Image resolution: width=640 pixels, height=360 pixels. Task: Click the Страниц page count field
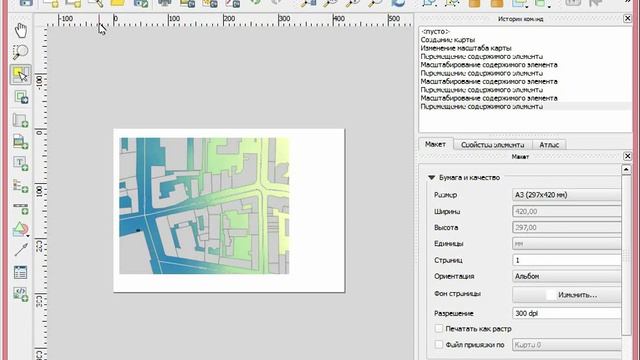point(567,260)
